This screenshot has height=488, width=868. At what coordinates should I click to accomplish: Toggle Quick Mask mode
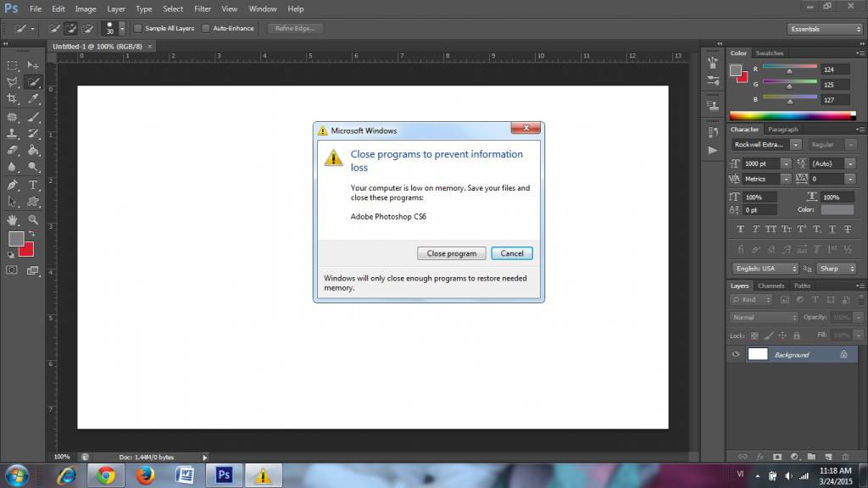click(12, 270)
